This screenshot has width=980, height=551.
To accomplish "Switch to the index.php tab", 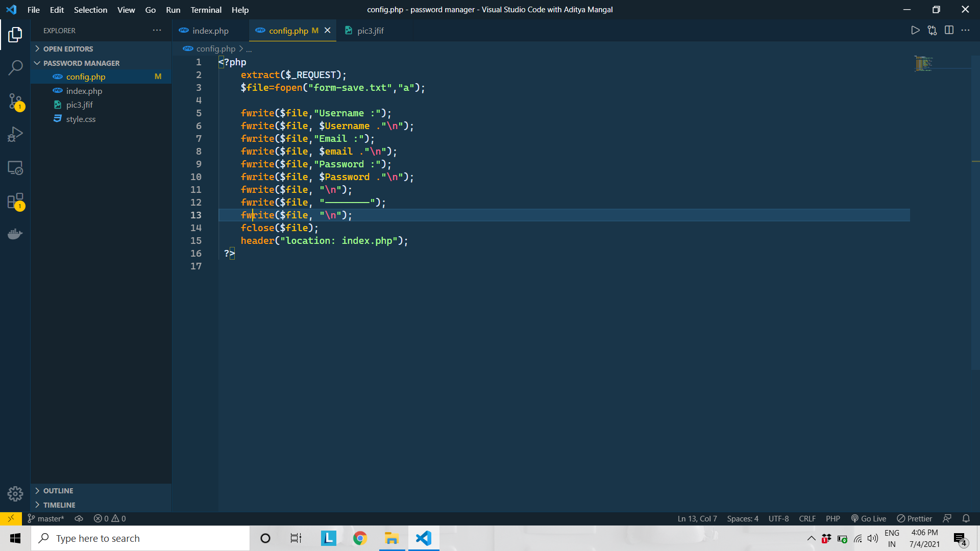I will click(x=210, y=31).
